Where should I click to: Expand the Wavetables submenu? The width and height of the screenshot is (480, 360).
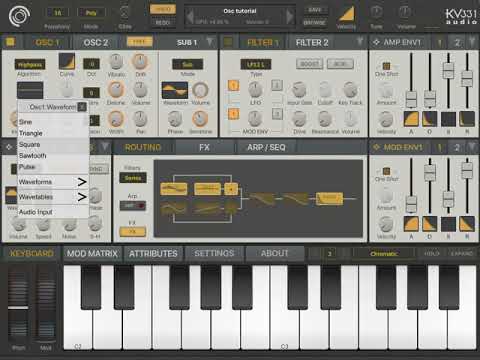point(53,197)
